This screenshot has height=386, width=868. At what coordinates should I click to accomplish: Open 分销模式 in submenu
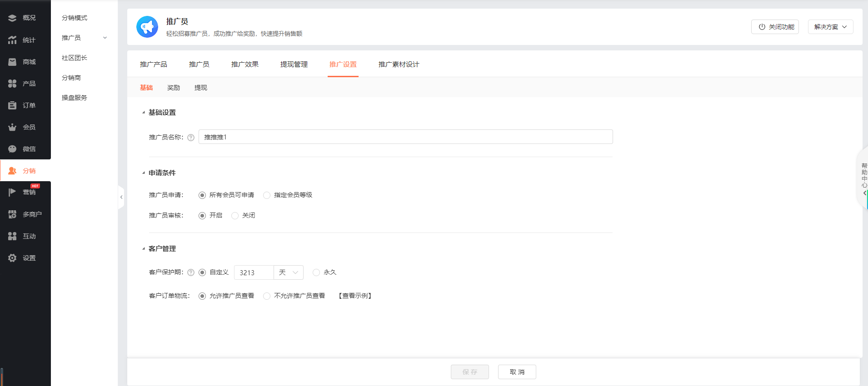point(75,18)
